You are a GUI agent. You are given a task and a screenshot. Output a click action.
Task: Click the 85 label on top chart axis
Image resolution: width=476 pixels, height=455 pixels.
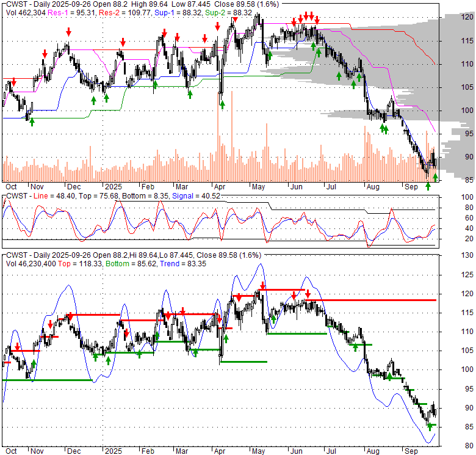(469, 180)
